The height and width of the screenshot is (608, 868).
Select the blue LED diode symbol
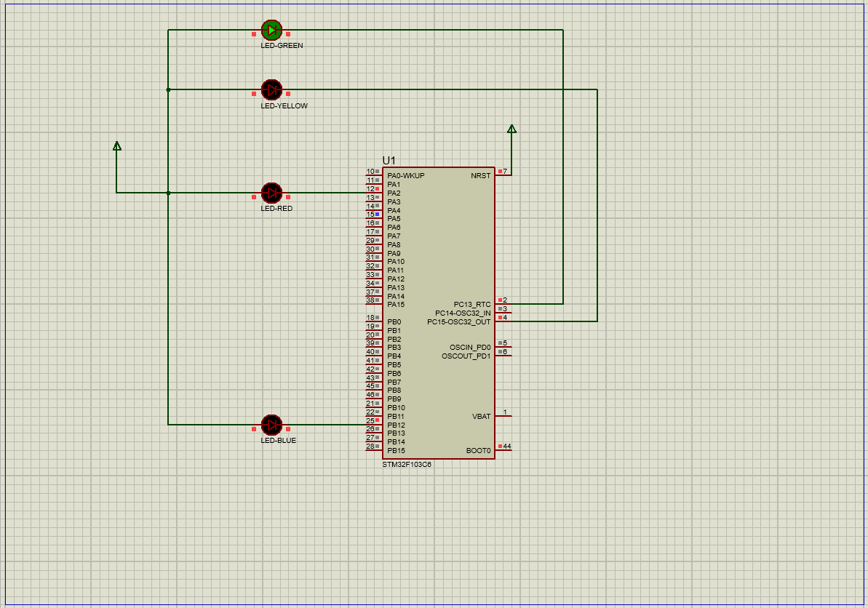pos(271,425)
